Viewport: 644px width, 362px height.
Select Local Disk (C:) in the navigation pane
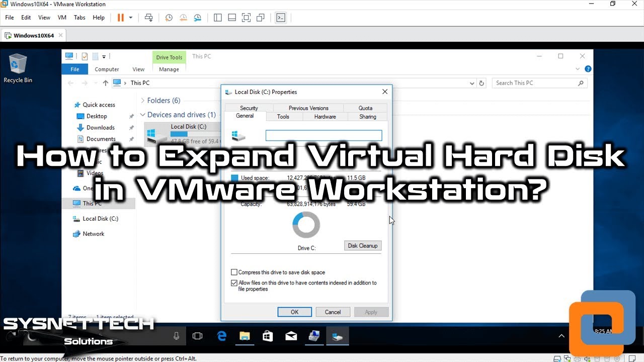100,219
